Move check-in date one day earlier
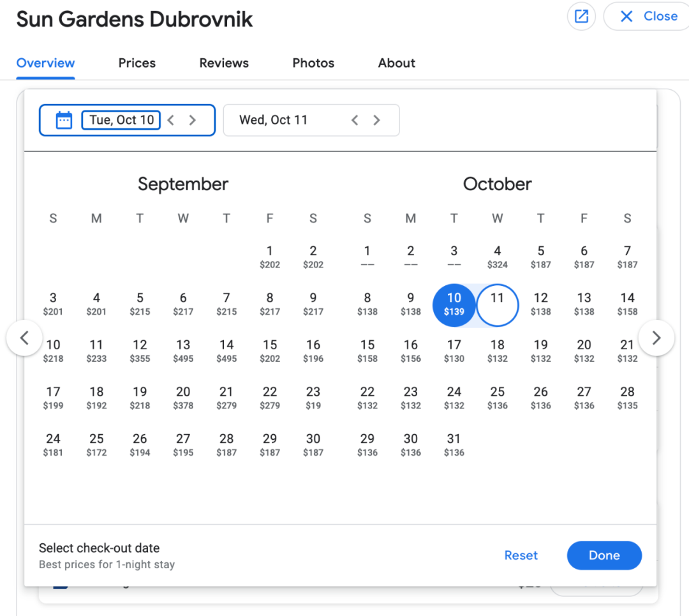The height and width of the screenshot is (616, 689). (171, 120)
